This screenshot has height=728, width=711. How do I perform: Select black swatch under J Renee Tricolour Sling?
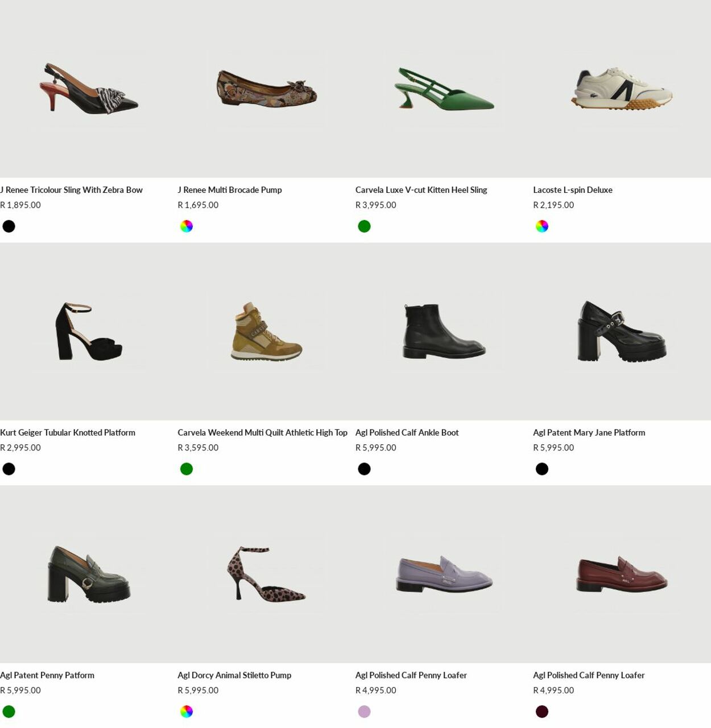[9, 226]
